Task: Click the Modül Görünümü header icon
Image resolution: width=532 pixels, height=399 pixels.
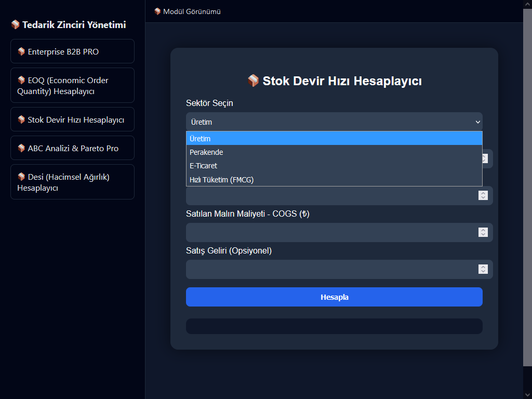Action: pos(157,11)
